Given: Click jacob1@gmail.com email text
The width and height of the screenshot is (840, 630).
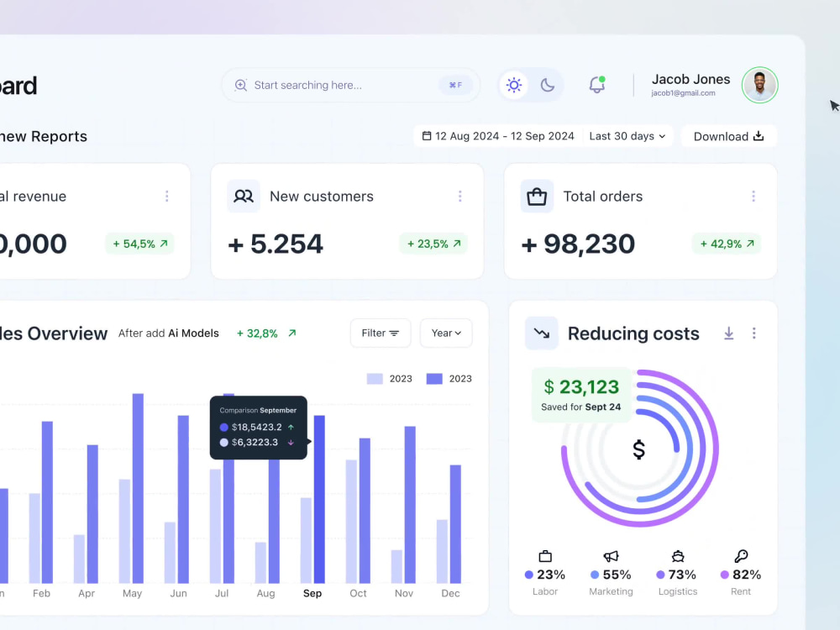Looking at the screenshot, I should (x=683, y=93).
